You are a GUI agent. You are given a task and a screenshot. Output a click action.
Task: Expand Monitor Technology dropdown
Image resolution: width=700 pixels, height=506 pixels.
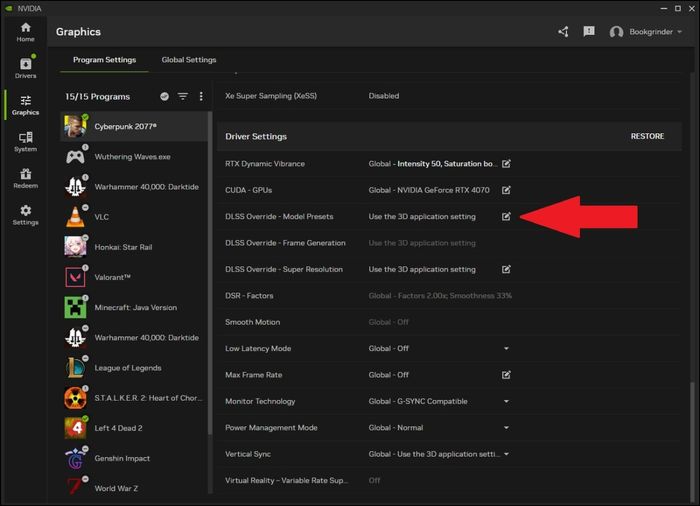[506, 401]
